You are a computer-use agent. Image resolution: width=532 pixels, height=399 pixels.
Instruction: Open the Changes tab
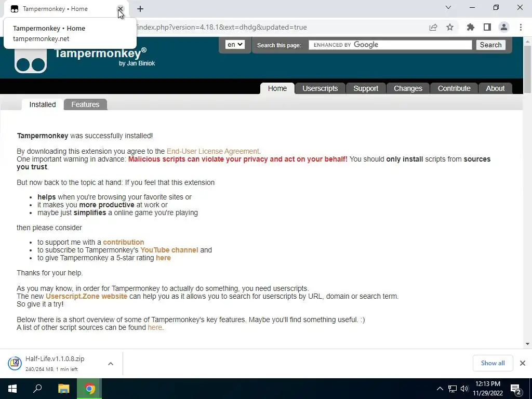(408, 88)
